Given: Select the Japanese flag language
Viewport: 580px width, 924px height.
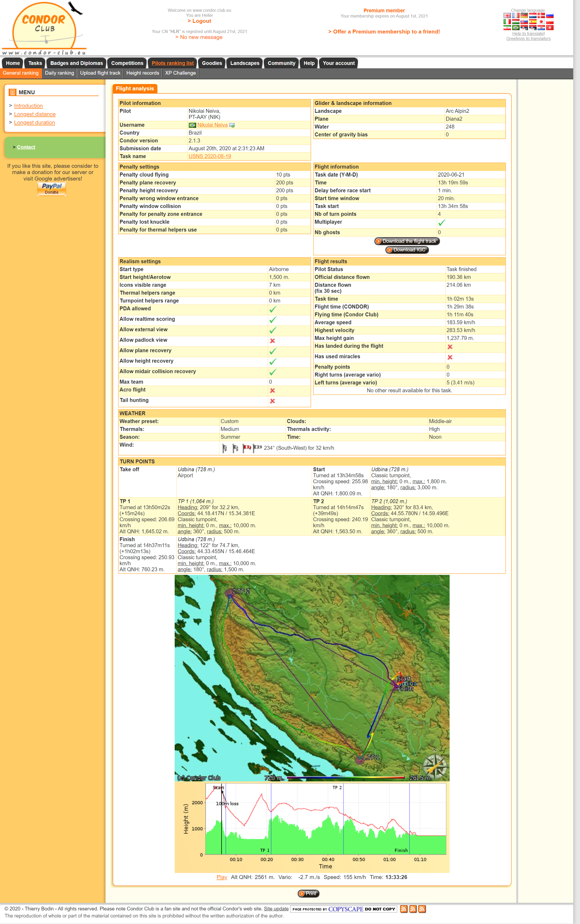Looking at the screenshot, I should click(541, 22).
